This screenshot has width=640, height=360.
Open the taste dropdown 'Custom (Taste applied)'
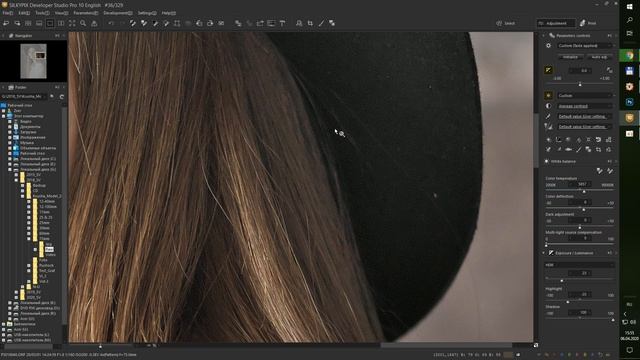(584, 46)
